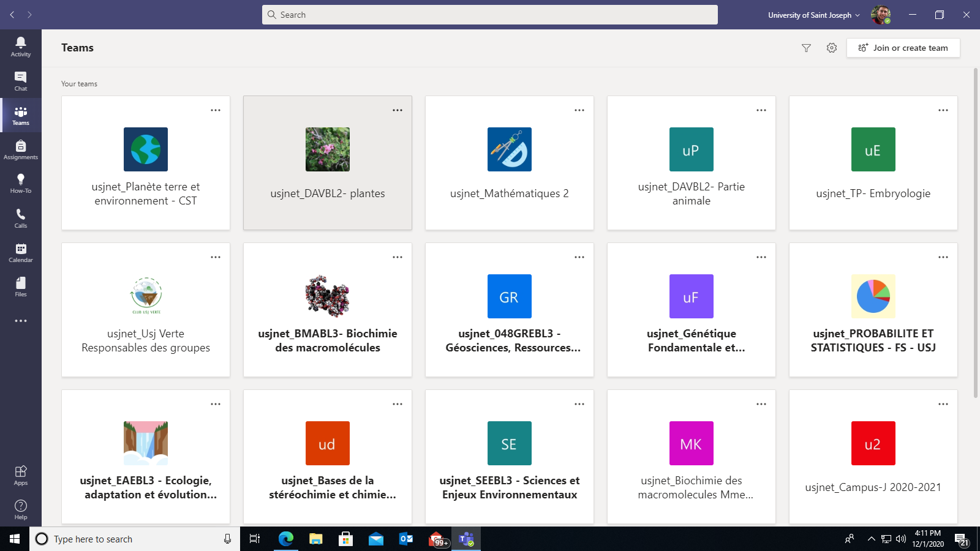Screen dimensions: 980x551
Task: Open the earth globe team avatar
Action: point(146,149)
